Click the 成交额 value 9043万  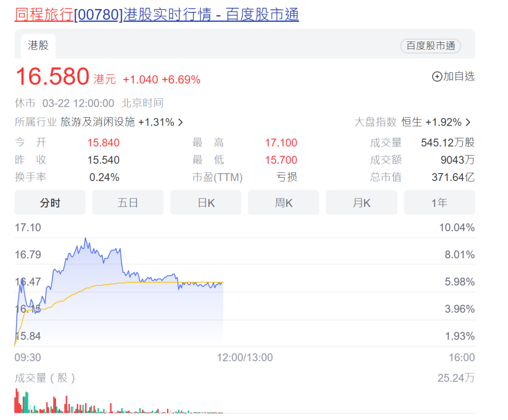458,160
